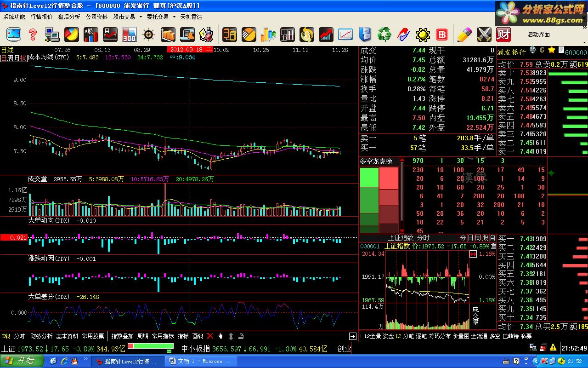Expand the 股市交易 dropdown arrow

coord(140,17)
